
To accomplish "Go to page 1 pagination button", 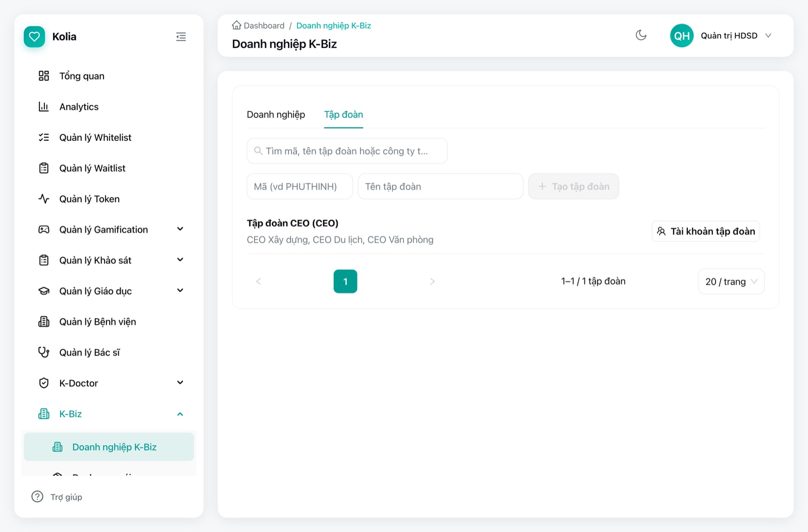I will pyautogui.click(x=345, y=281).
